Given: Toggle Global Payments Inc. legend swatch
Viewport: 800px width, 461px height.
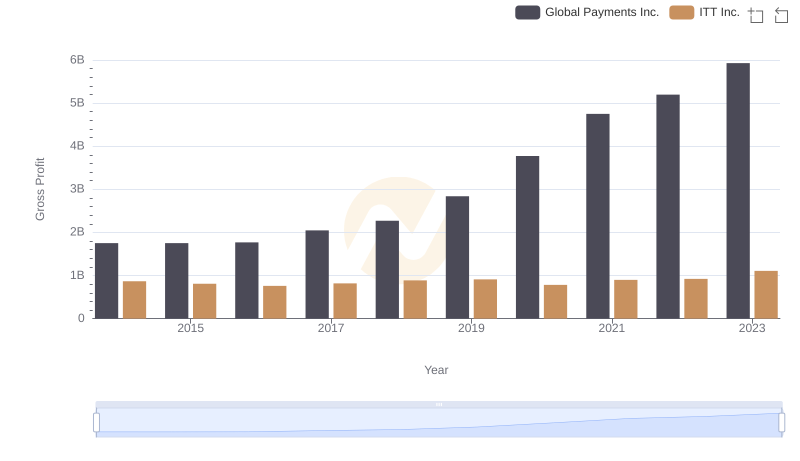Looking at the screenshot, I should 528,12.
